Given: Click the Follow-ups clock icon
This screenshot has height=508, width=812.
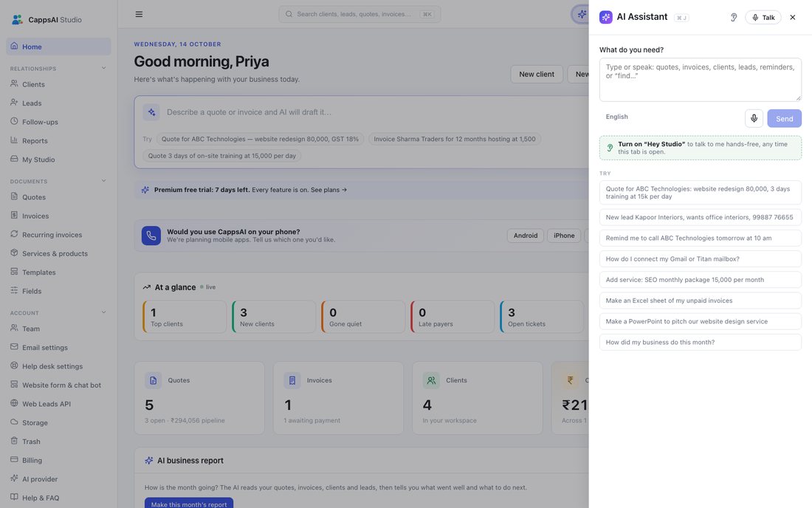Looking at the screenshot, I should point(14,121).
